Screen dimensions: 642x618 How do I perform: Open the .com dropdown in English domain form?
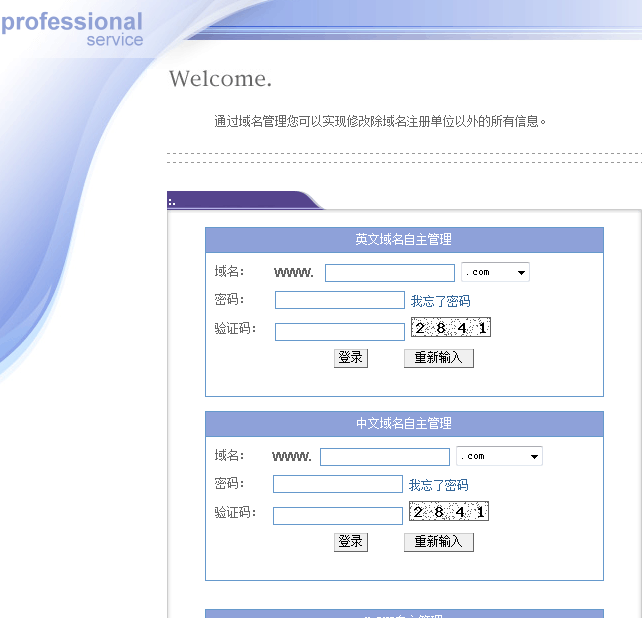point(495,272)
